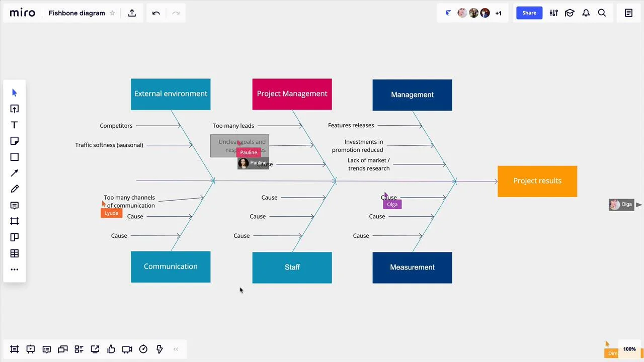Open cards list in bottom toolbar
The image size is (644, 362).
pos(79,349)
